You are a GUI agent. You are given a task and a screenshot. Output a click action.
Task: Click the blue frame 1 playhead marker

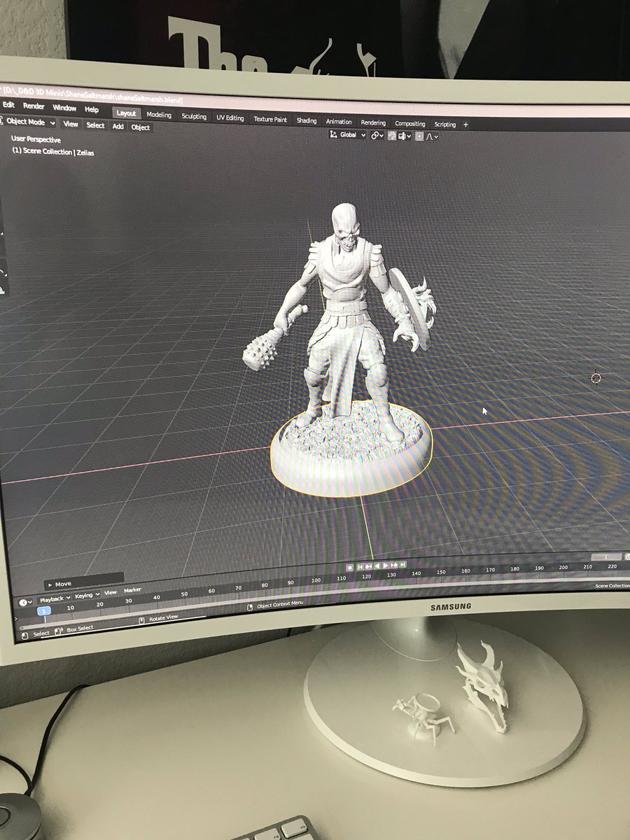point(44,611)
